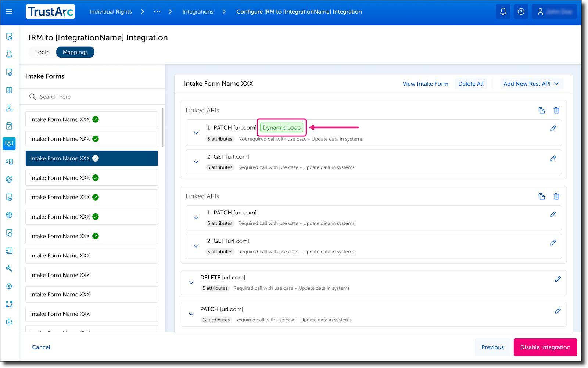Open the settings gear at the sidebar bottom

coord(9,322)
